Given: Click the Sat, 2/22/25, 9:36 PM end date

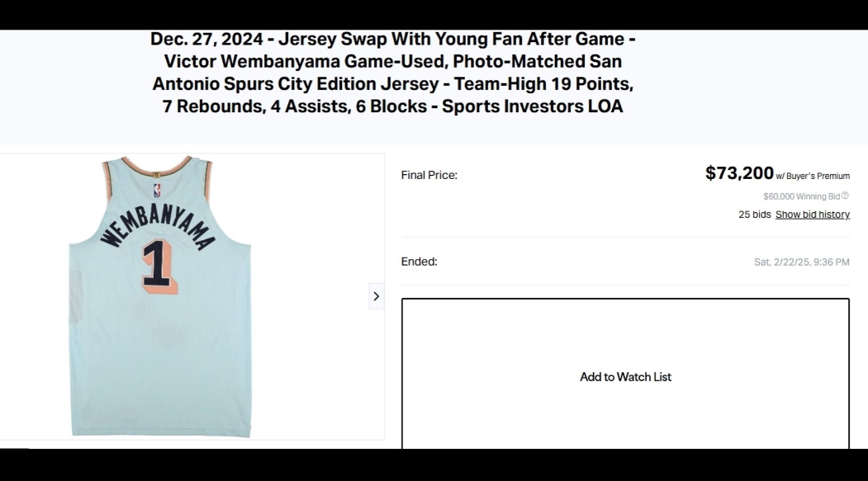Looking at the screenshot, I should 802,262.
